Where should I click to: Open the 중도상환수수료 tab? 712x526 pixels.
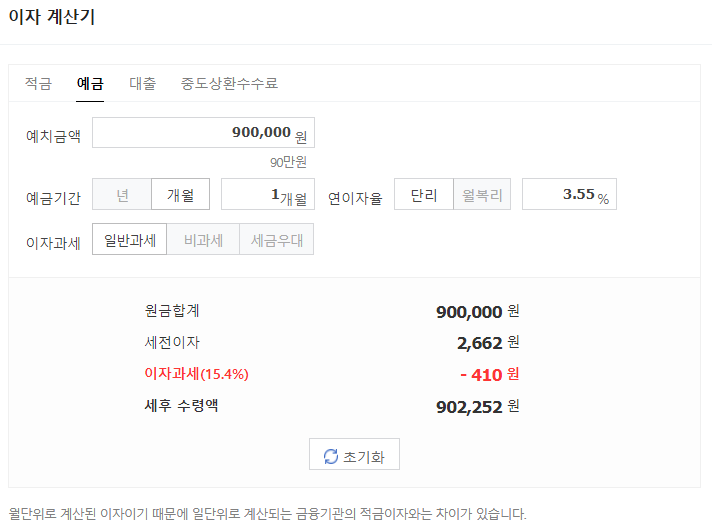click(x=229, y=84)
